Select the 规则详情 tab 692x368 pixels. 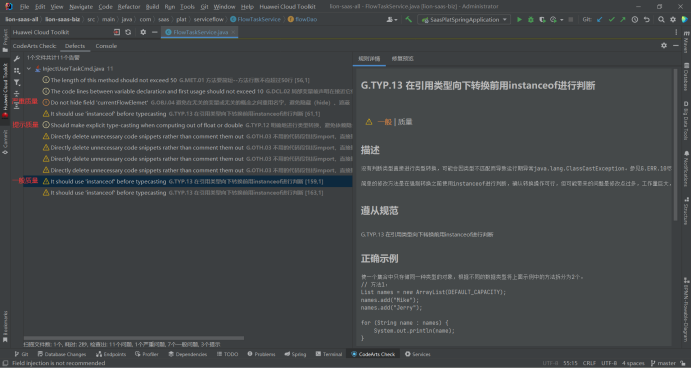369,58
